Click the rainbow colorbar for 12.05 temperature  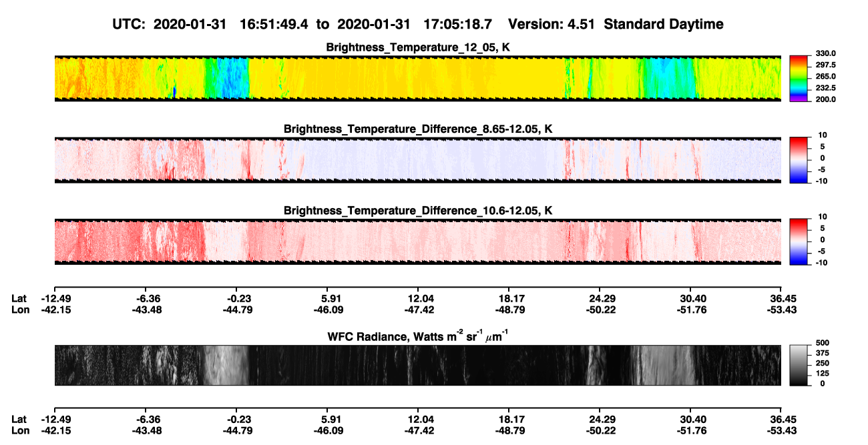click(x=800, y=79)
